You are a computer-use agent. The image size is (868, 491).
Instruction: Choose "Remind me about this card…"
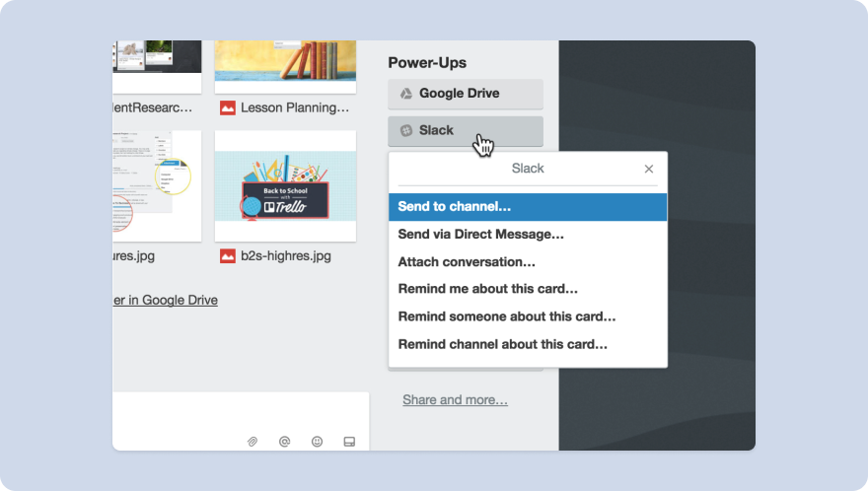487,289
